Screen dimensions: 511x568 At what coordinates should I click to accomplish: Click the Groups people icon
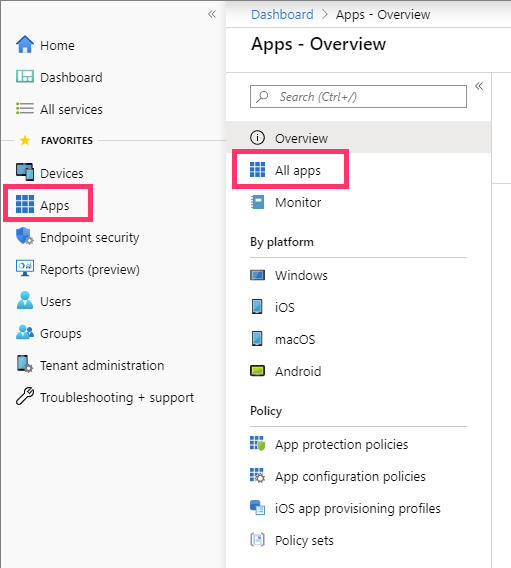[25, 332]
